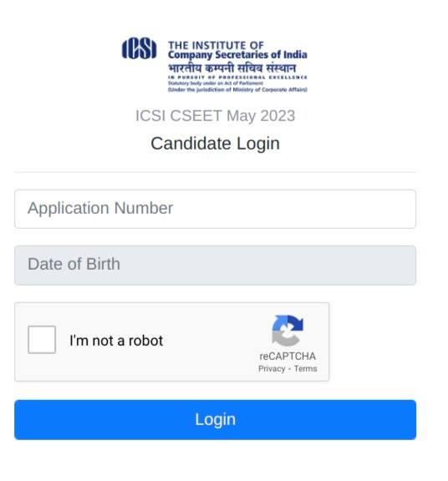Screen dimensions: 448x481
Task: Click the ICSI logo emblem
Action: coord(139,48)
